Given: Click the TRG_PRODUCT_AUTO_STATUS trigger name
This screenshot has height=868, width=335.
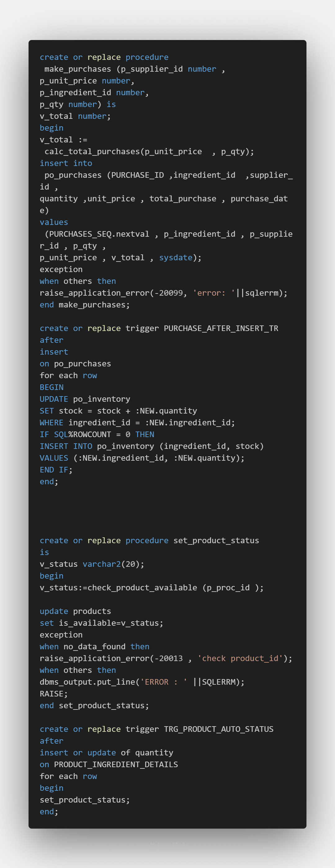Looking at the screenshot, I should tap(218, 730).
